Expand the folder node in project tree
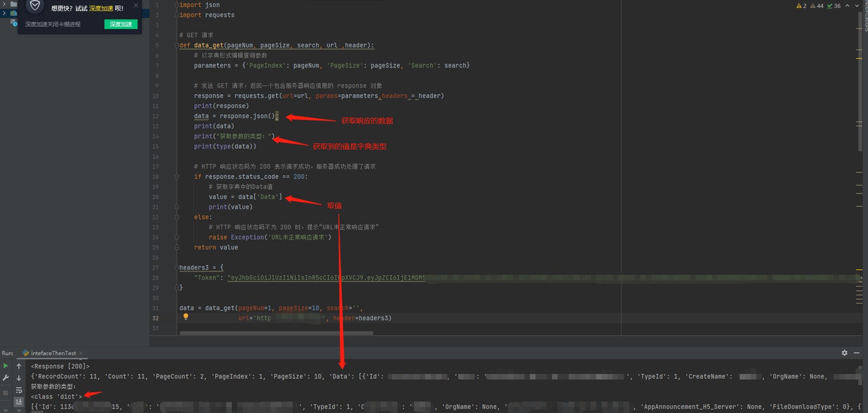This screenshot has height=413, width=868. click(5, 4)
